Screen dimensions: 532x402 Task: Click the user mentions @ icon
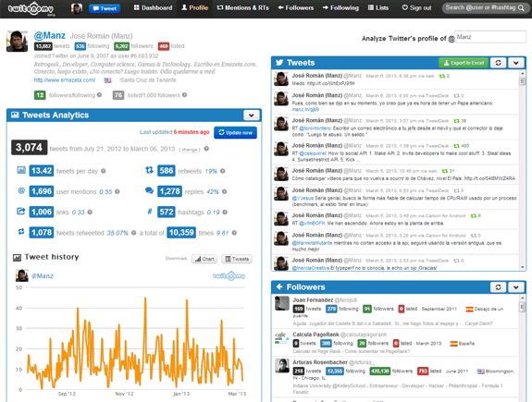coord(21,190)
